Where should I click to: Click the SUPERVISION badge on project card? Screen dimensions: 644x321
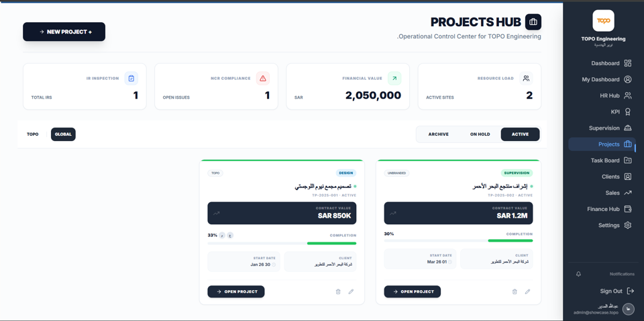tap(517, 173)
